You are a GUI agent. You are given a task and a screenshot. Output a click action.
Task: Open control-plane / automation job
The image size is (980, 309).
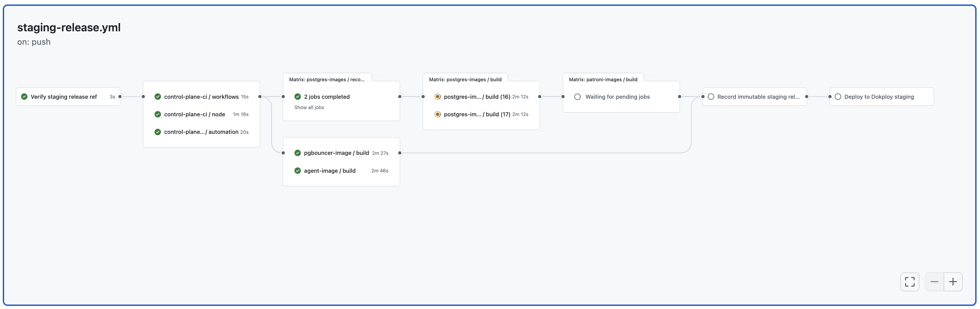[202, 132]
